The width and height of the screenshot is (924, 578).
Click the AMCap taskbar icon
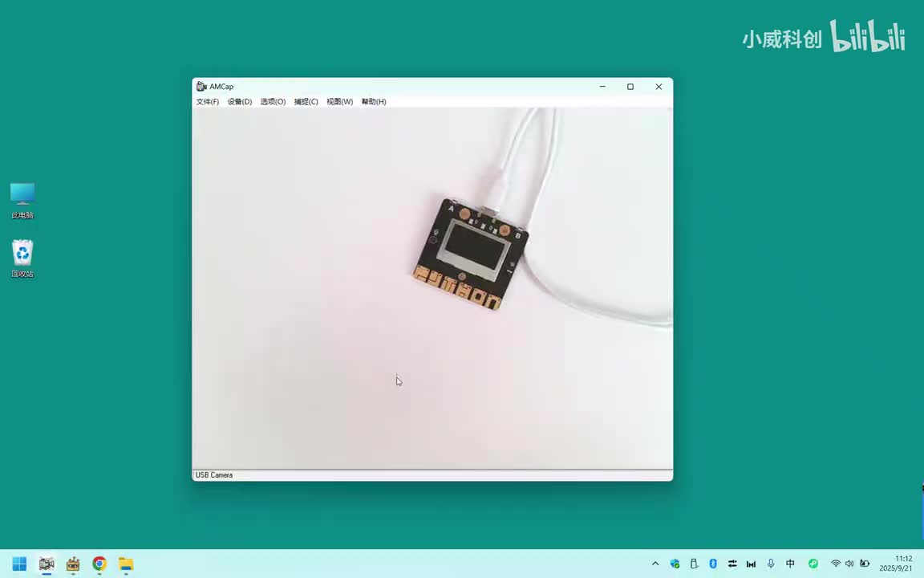click(47, 564)
